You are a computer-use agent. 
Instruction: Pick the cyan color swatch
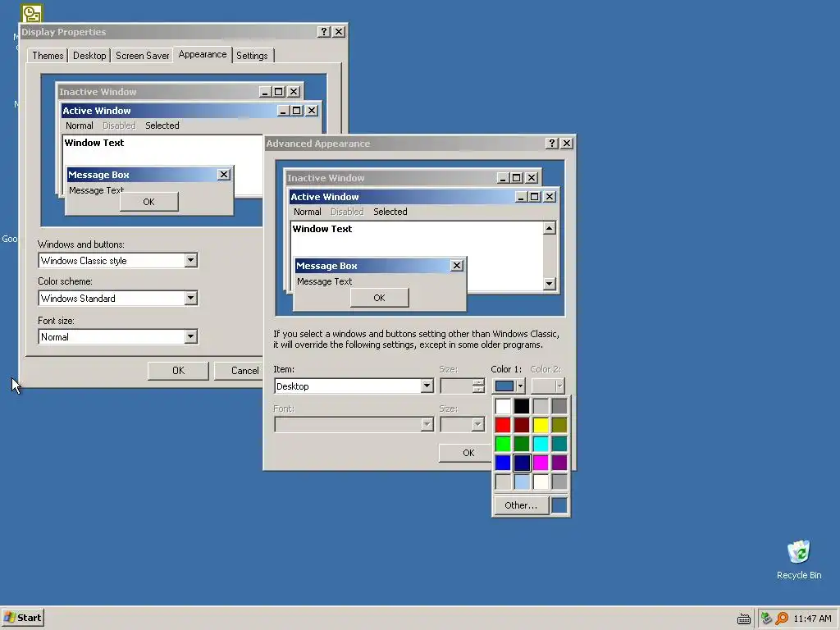(541, 444)
